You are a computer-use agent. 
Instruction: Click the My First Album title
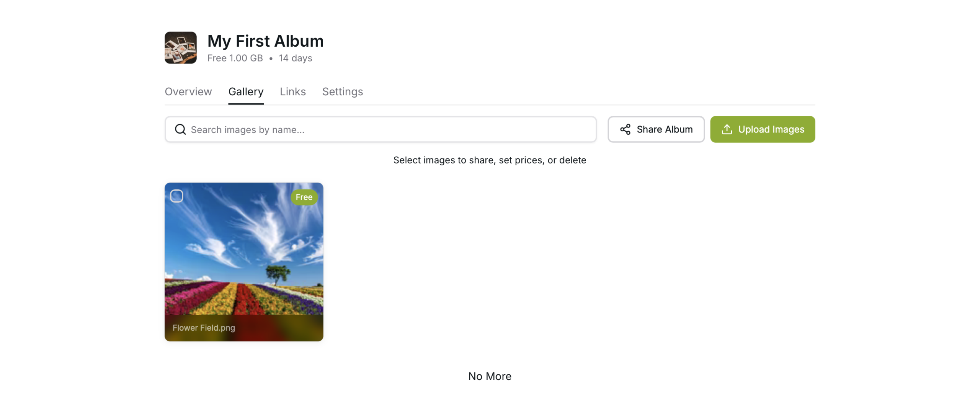(x=265, y=41)
